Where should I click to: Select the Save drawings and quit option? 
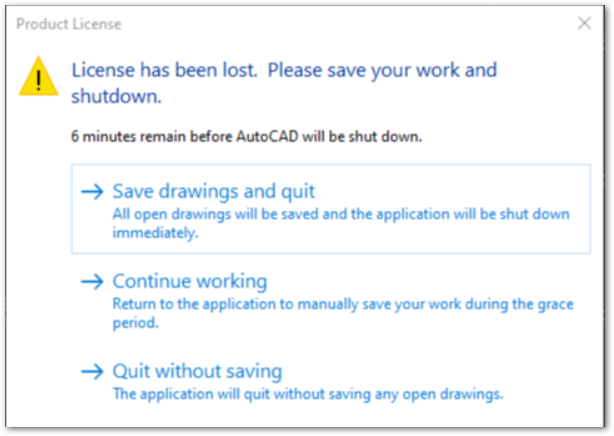214,191
